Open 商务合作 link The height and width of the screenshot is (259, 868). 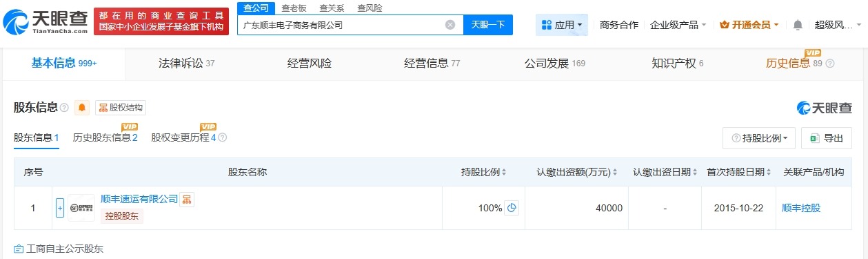click(619, 25)
